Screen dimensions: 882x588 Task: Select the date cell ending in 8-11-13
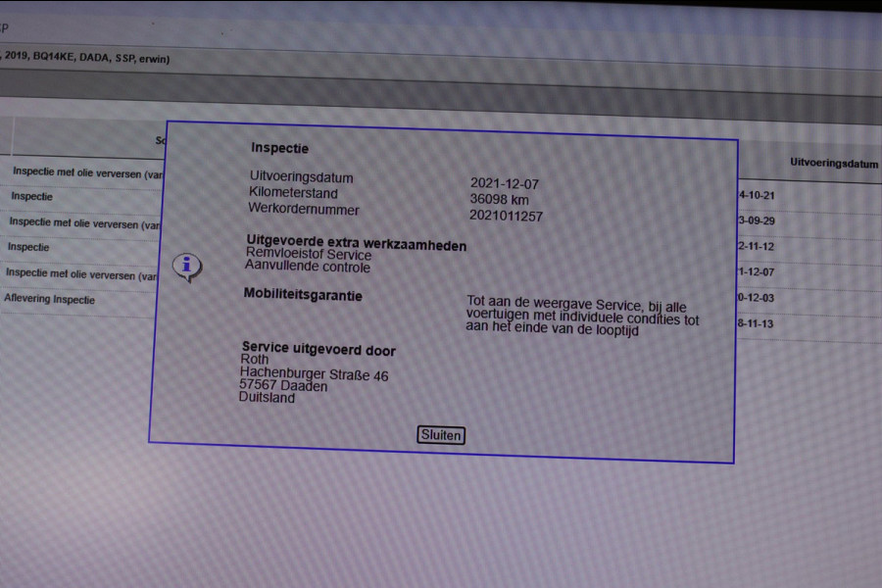[755, 322]
